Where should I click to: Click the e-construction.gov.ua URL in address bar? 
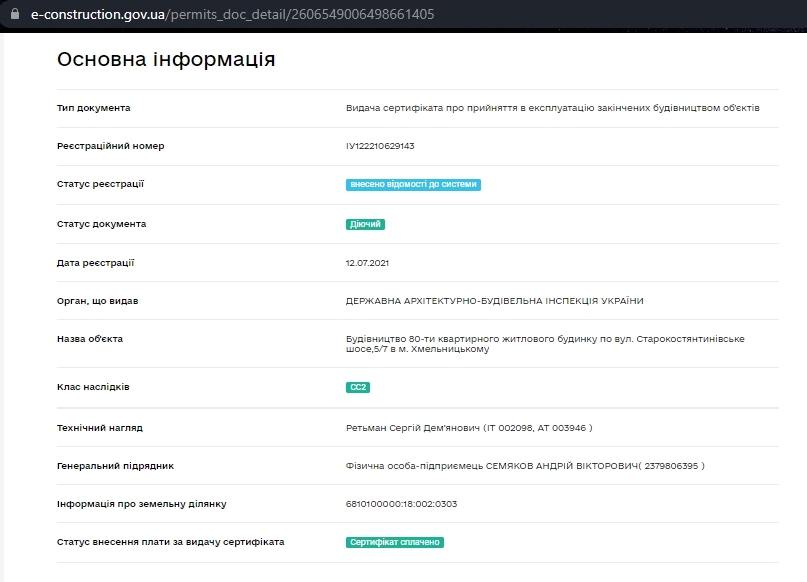click(233, 14)
